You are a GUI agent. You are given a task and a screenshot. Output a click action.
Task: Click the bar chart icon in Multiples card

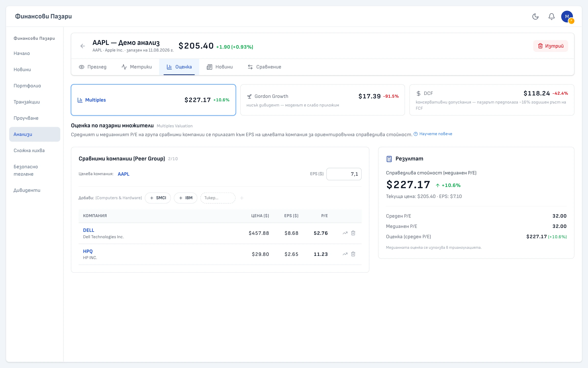point(80,100)
